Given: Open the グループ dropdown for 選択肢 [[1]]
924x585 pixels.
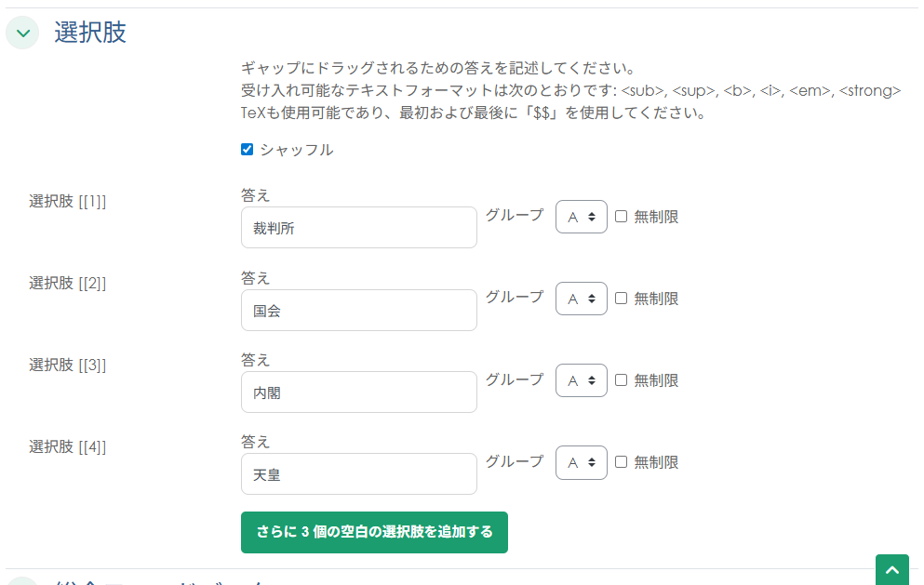Looking at the screenshot, I should click(x=581, y=217).
